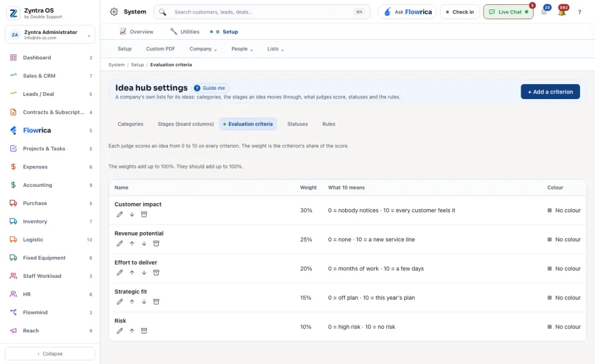The image size is (595, 364).
Task: Open Flowmind module
Action: 50,313
